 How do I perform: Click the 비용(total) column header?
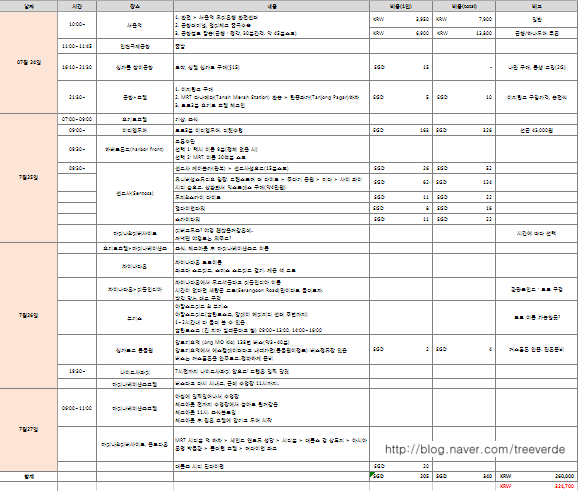coord(464,6)
